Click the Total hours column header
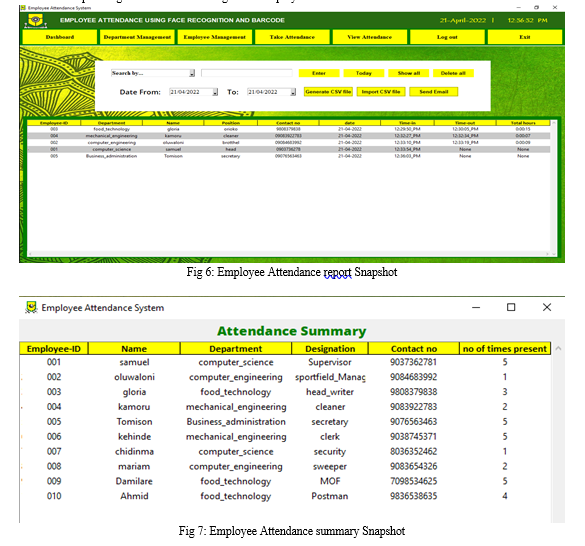Screen dimensions: 585x546 [x=523, y=123]
